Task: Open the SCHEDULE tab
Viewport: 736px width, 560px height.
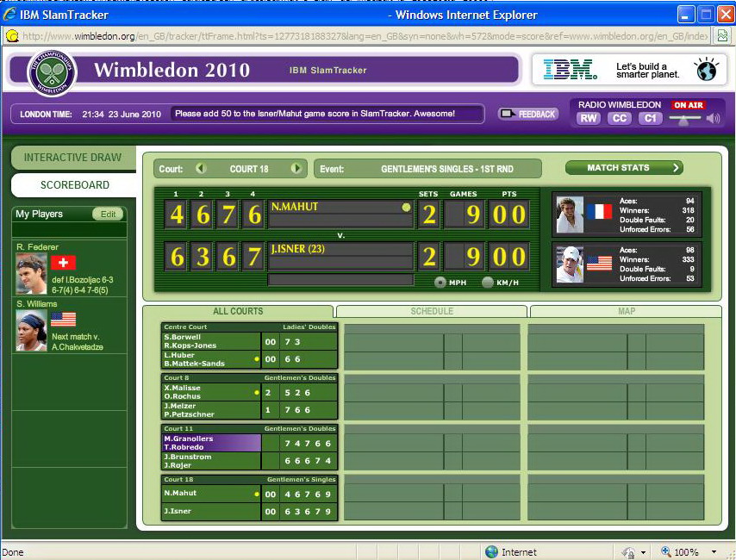Action: [x=432, y=311]
